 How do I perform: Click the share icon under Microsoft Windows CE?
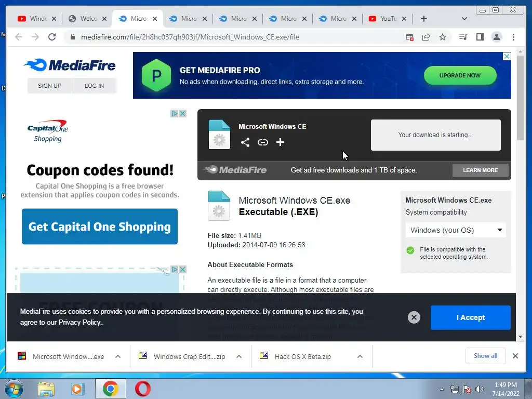coord(245,142)
